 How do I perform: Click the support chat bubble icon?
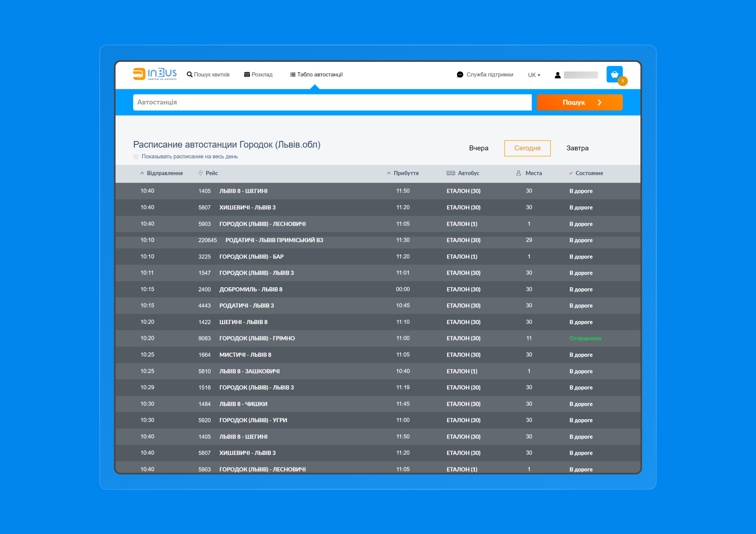coord(460,75)
